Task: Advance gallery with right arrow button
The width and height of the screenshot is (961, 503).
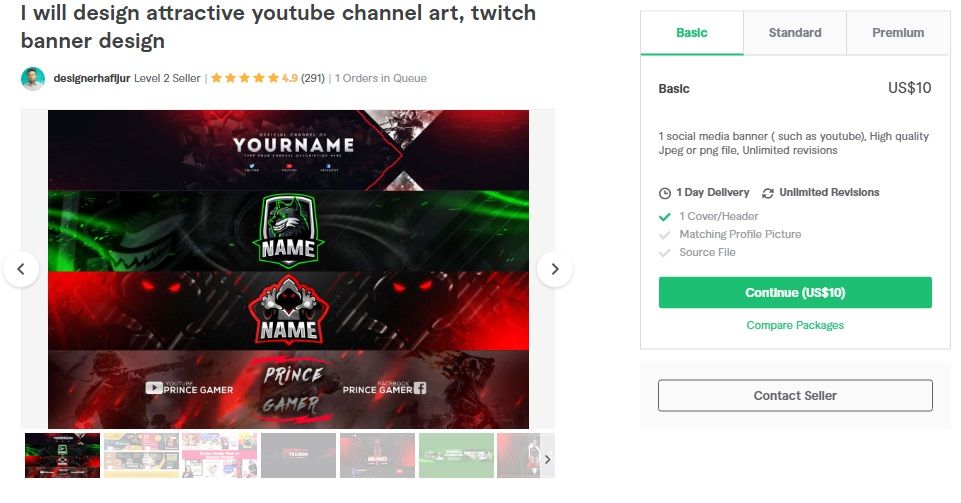Action: (x=555, y=269)
